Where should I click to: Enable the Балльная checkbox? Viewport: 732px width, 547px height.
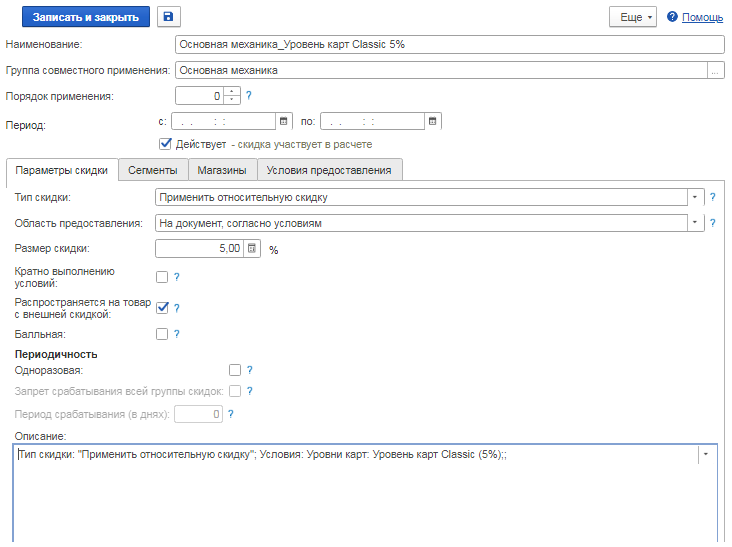[162, 334]
